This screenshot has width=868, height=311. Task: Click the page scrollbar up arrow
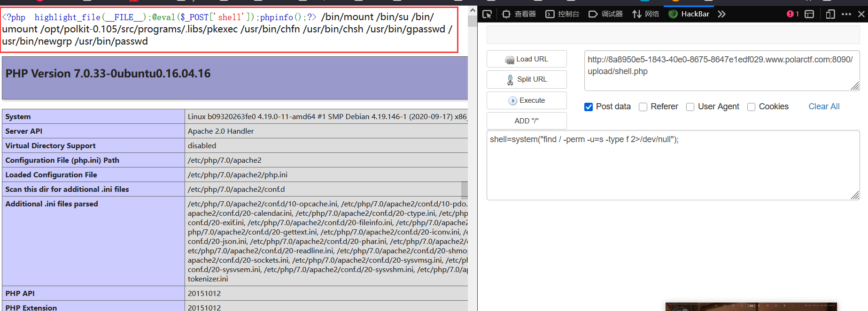pos(473,11)
